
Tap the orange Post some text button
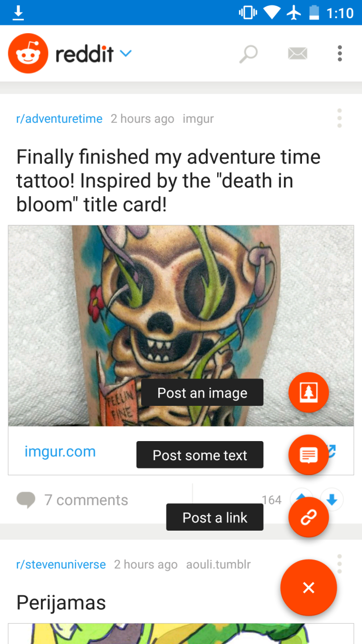click(308, 455)
